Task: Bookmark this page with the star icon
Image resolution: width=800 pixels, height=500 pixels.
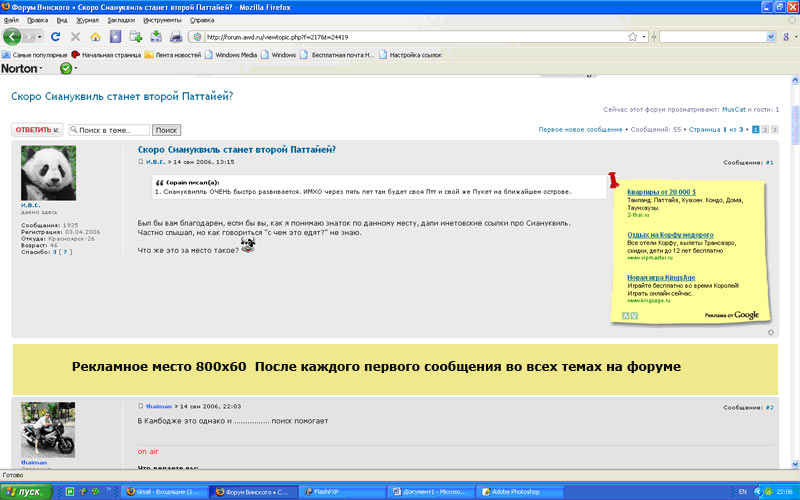Action: [x=633, y=37]
